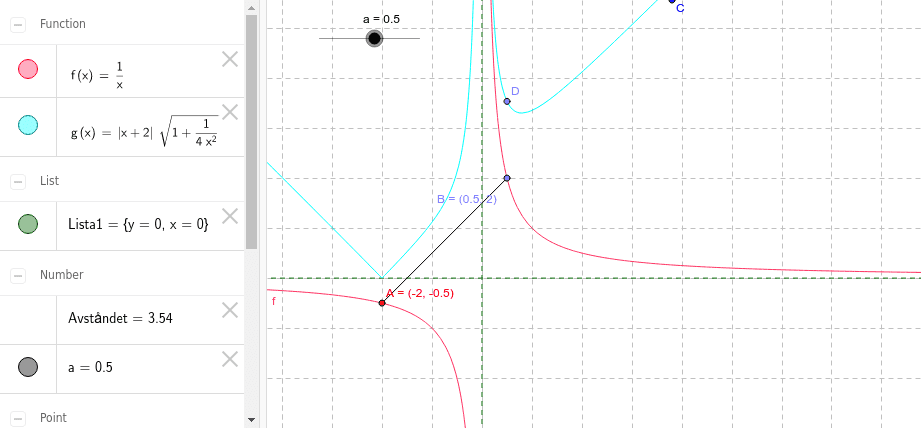The image size is (923, 430).
Task: Delete Avståndet number with its X button
Action: (x=230, y=310)
